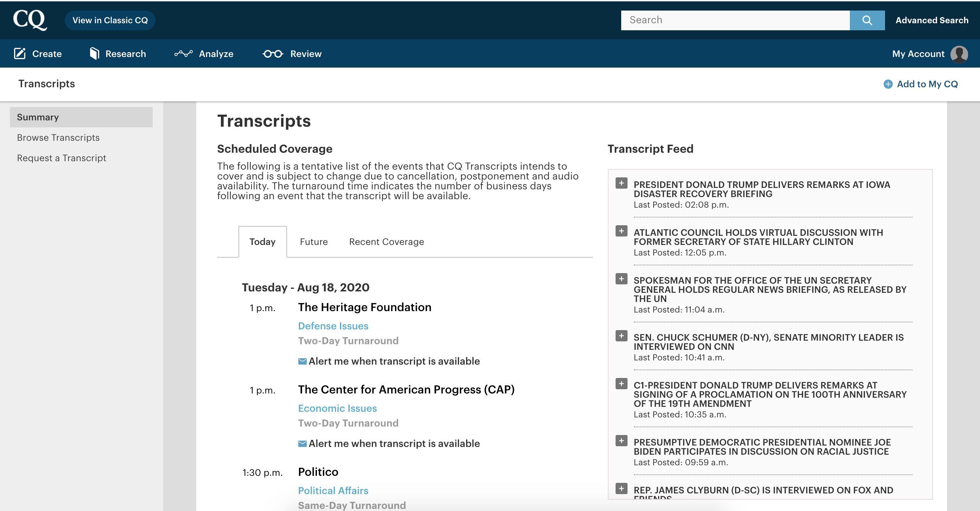Click envelope icon under Center for American Progress
The image size is (980, 511).
[x=303, y=444]
